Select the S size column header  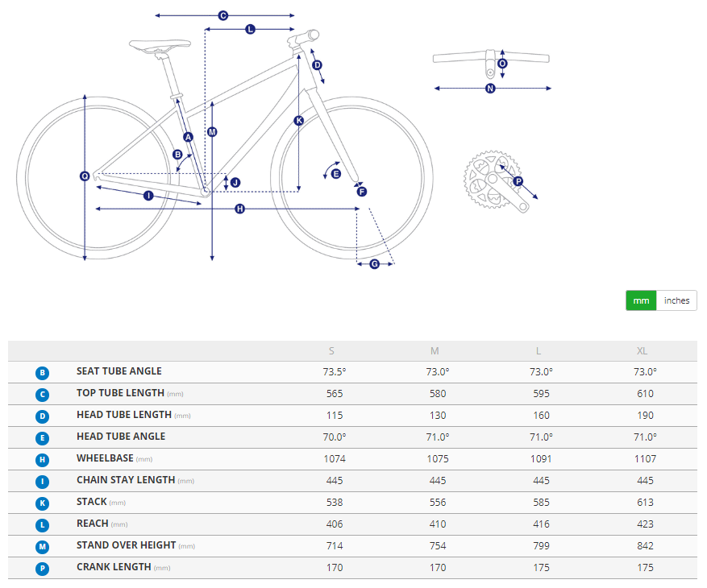331,351
